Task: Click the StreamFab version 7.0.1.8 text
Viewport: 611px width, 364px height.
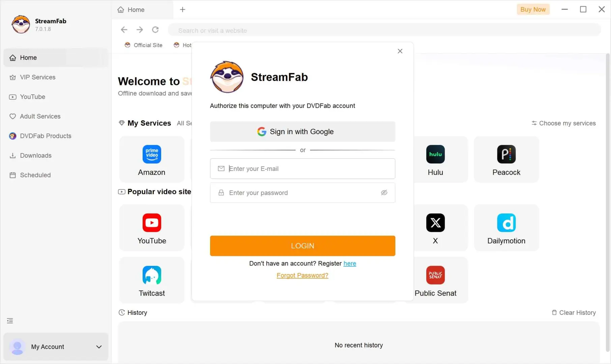Action: (43, 29)
